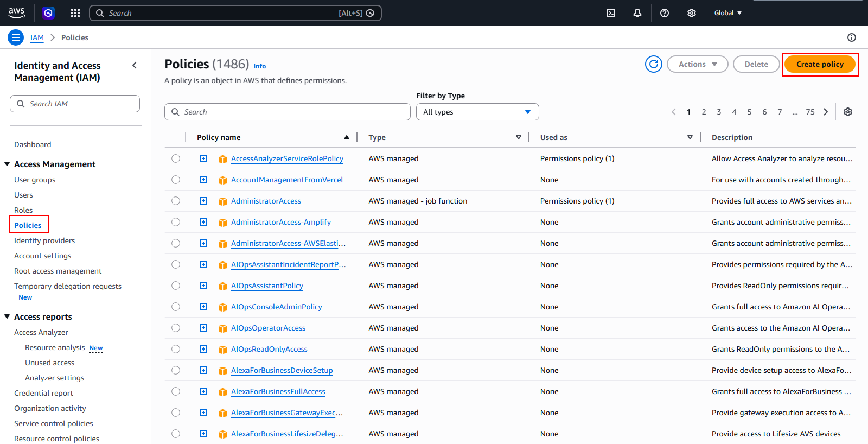868x444 pixels.
Task: Collapse the IAM sidebar with the chevron
Action: [135, 65]
